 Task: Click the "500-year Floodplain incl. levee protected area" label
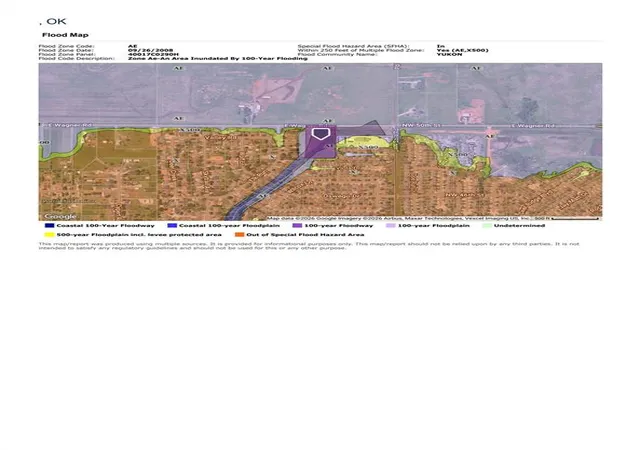click(139, 235)
